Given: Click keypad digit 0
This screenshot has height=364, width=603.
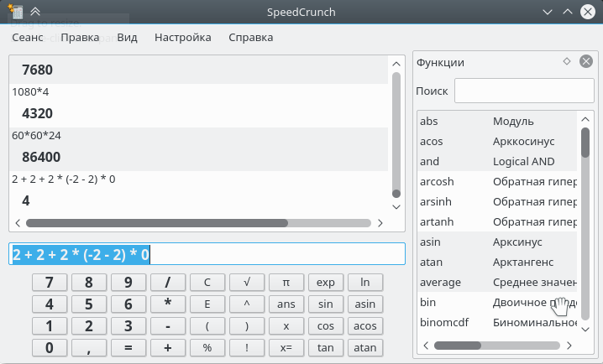Looking at the screenshot, I should coord(50,348).
